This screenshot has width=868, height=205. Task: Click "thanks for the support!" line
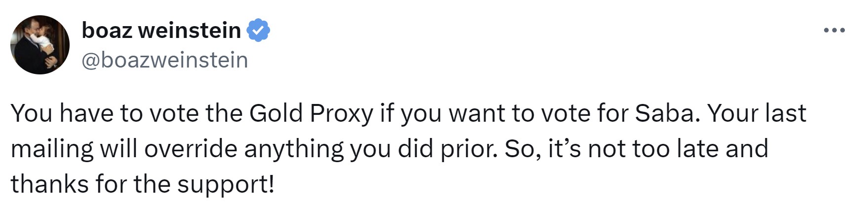[142, 184]
